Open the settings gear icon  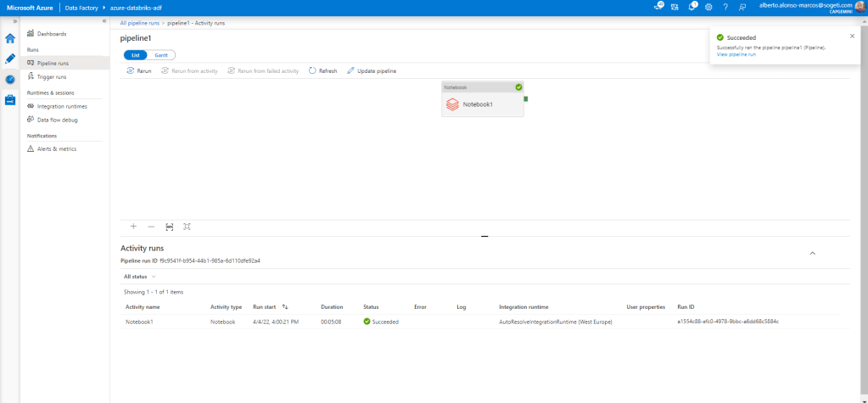pyautogui.click(x=708, y=7)
